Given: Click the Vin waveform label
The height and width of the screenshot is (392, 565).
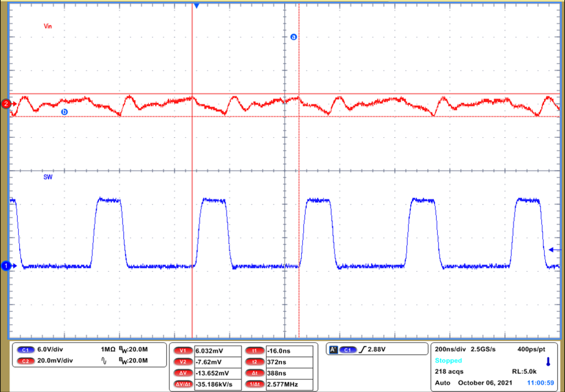Looking at the screenshot, I should pyautogui.click(x=47, y=26).
